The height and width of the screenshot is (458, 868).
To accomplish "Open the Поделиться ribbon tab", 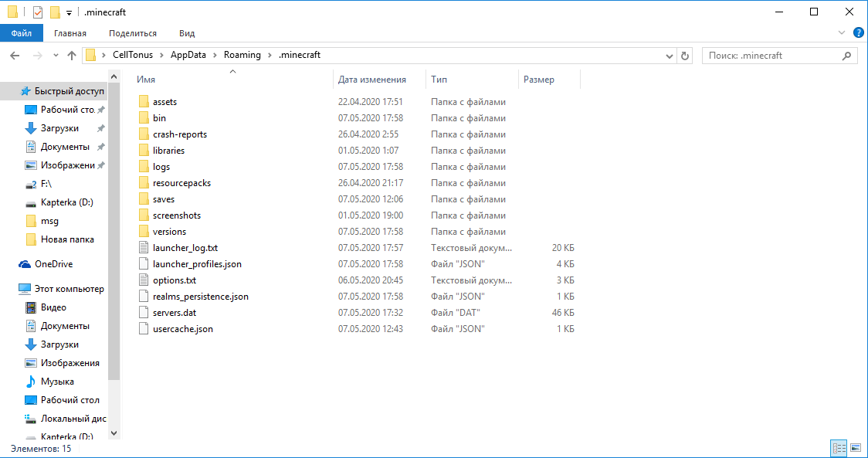I will [x=133, y=33].
